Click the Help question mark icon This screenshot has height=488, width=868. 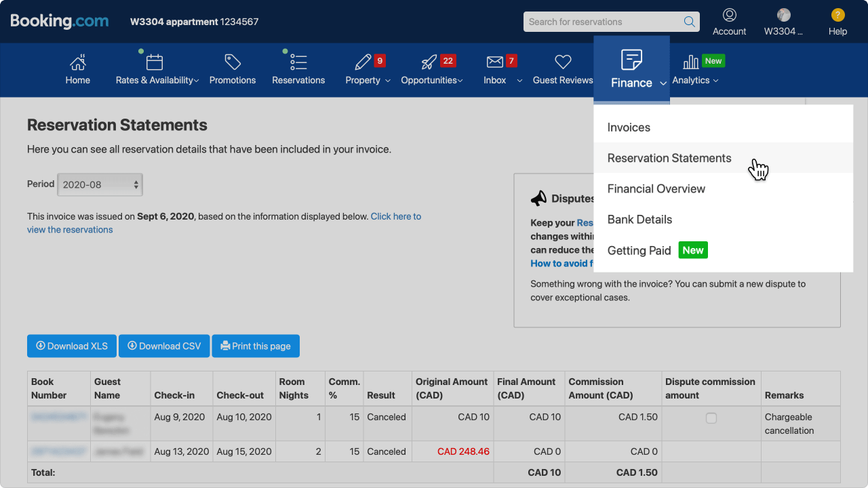[x=837, y=15]
